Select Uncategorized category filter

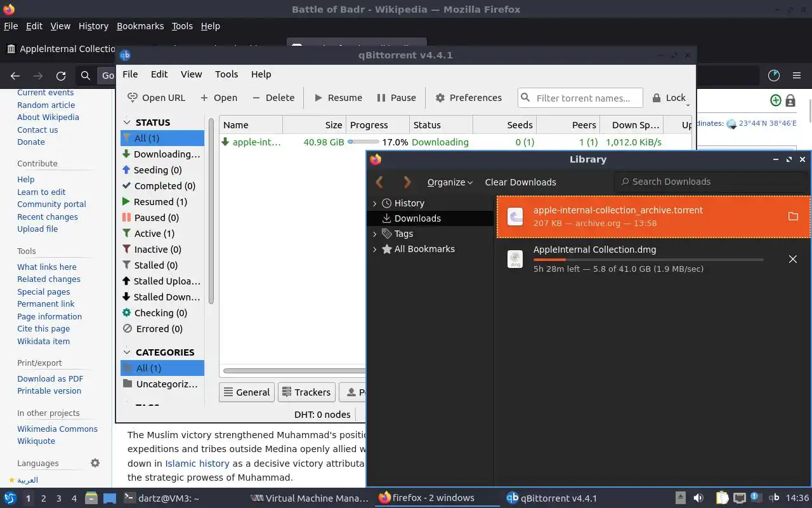(162, 384)
